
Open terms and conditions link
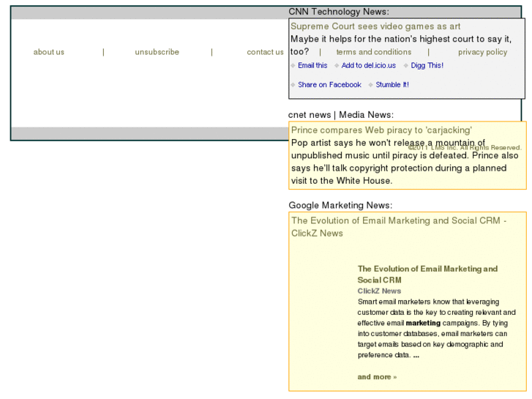click(x=373, y=52)
